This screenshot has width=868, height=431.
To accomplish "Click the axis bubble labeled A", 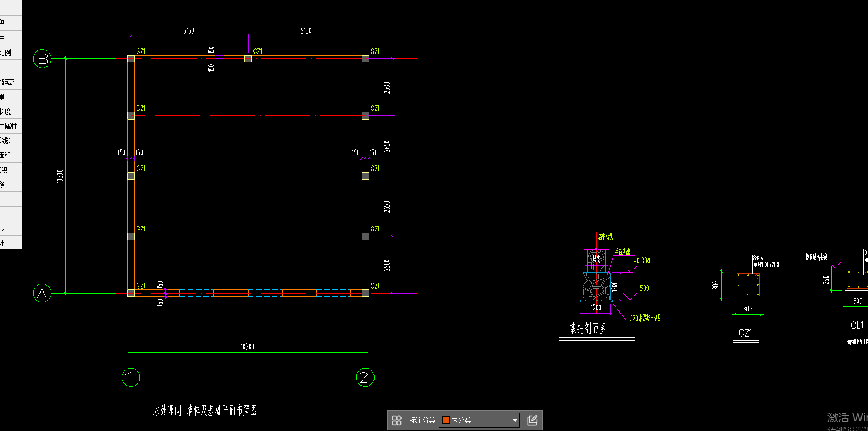I will pos(42,294).
